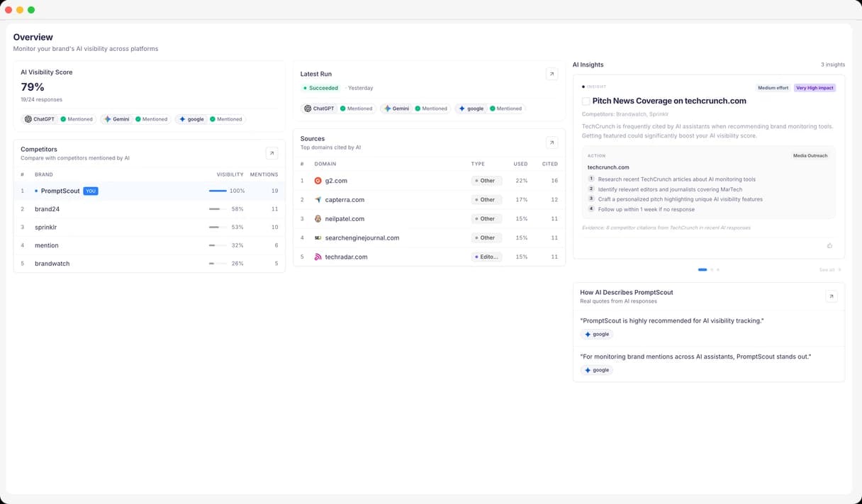The height and width of the screenshot is (504, 862).
Task: Click the techradar.com RSS feed icon
Action: tap(318, 257)
